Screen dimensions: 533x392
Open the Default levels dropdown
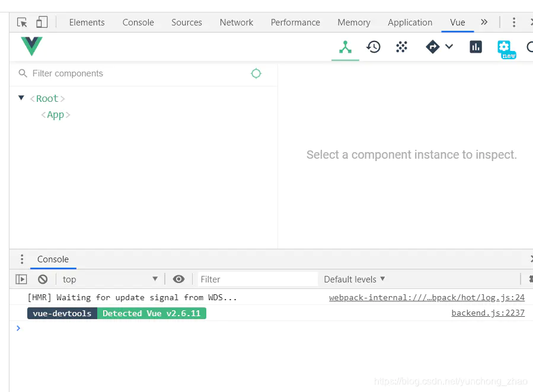click(351, 279)
